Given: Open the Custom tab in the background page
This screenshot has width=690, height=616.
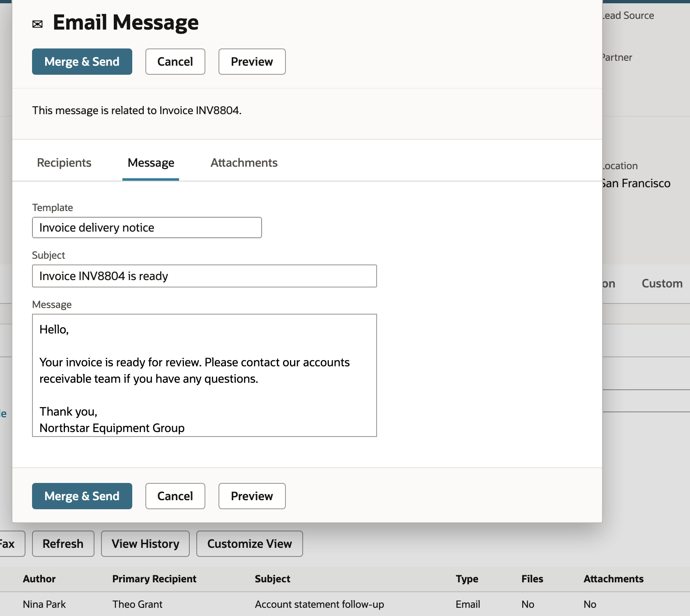Looking at the screenshot, I should [662, 283].
